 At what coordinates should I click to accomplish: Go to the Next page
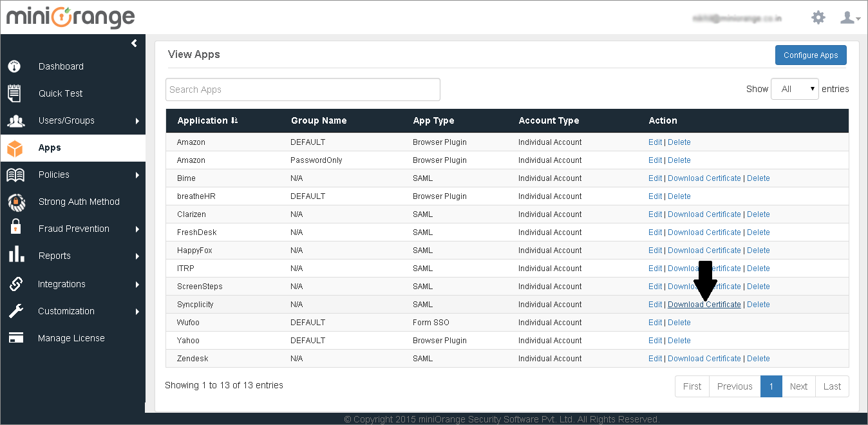tap(798, 386)
